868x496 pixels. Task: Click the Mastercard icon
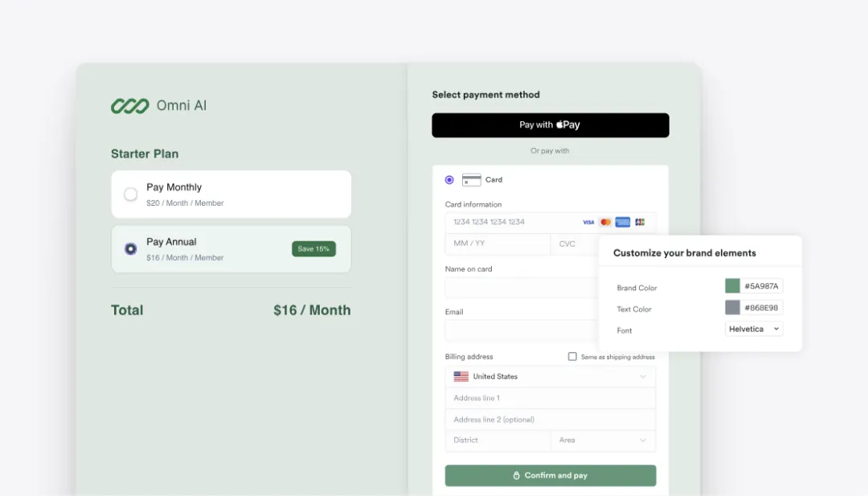pos(606,222)
